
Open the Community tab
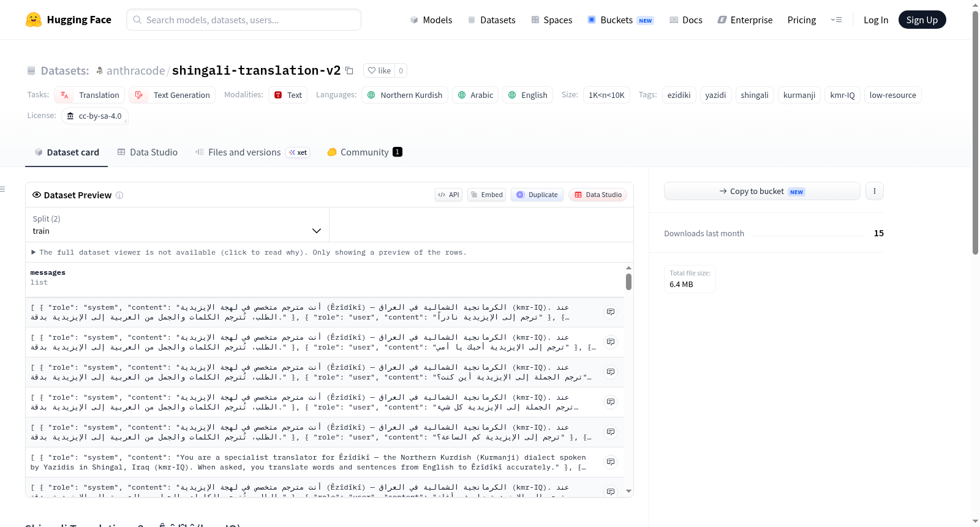365,152
